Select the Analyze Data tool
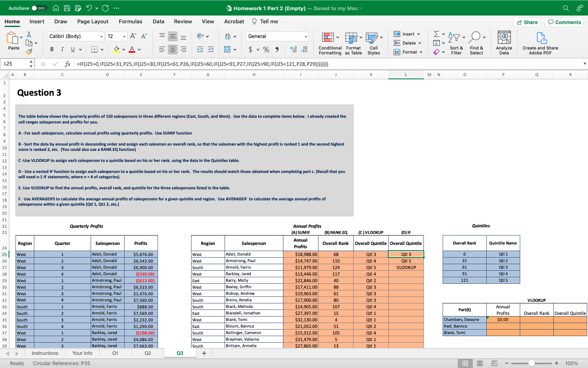Screen dimensions: 588x368 tap(503, 43)
